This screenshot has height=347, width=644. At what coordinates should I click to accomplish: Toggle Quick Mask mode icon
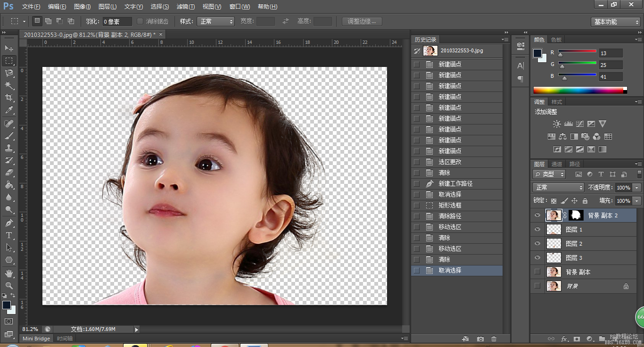click(x=9, y=322)
